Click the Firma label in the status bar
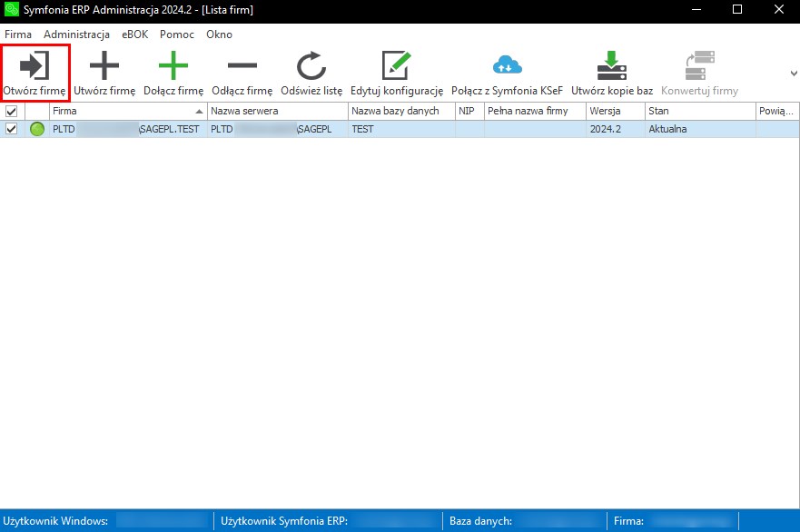This screenshot has width=800, height=532. click(x=628, y=521)
